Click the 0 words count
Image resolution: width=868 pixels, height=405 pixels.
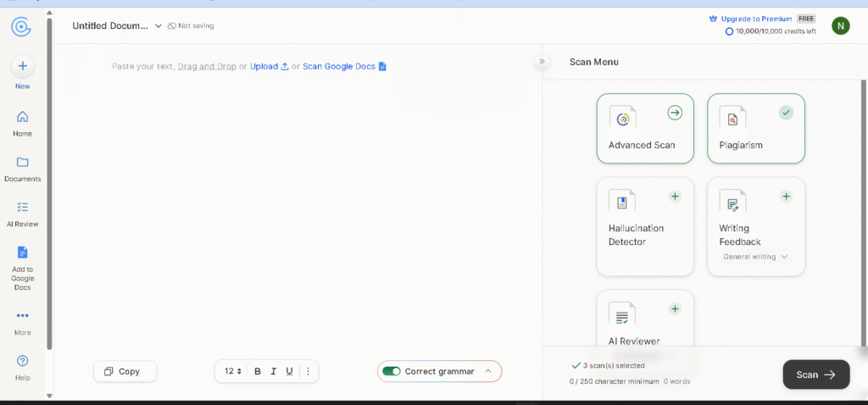tap(677, 381)
